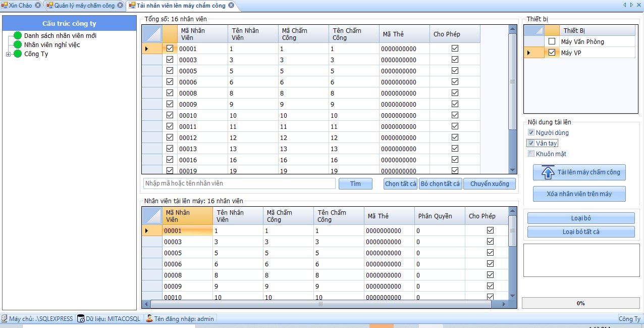The image size is (644, 328).
Task: Toggle the Người dùng upload option
Action: (531, 133)
